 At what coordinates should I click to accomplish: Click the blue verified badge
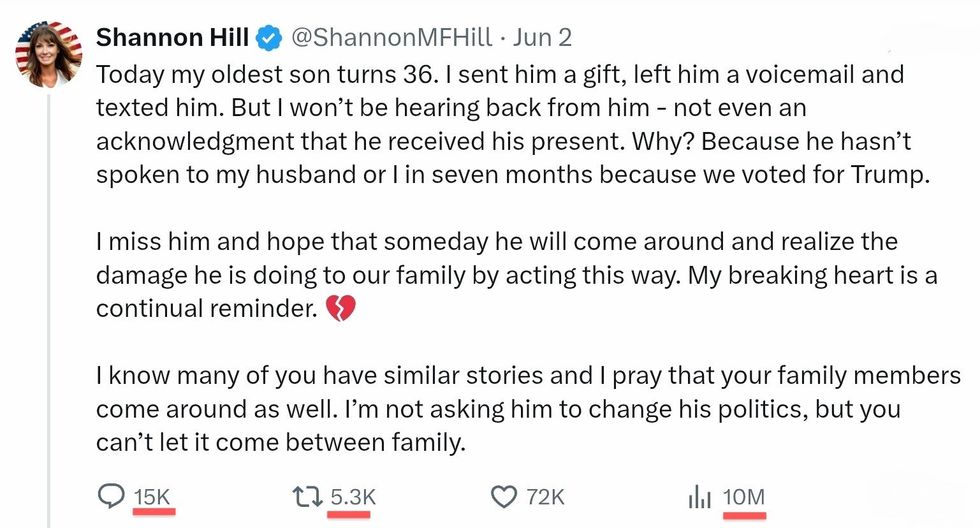coord(267,39)
